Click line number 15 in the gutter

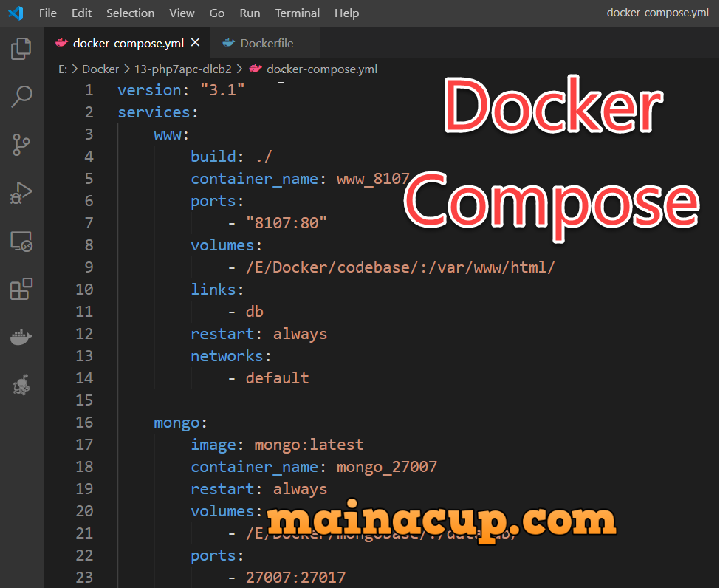coord(84,400)
